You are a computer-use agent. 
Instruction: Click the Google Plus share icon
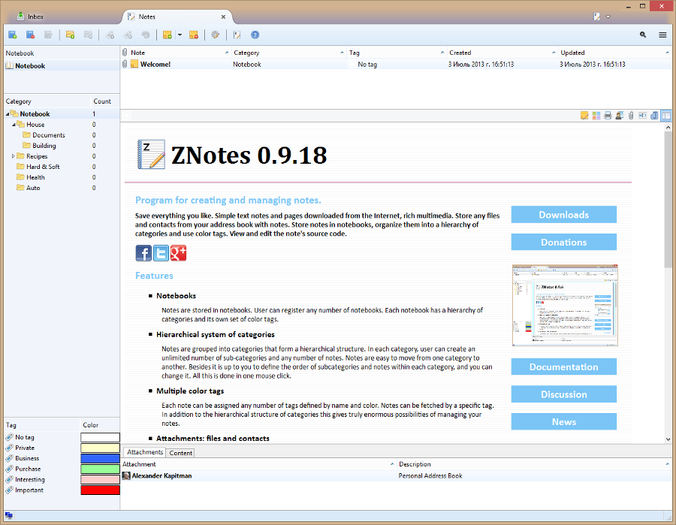[x=178, y=253]
